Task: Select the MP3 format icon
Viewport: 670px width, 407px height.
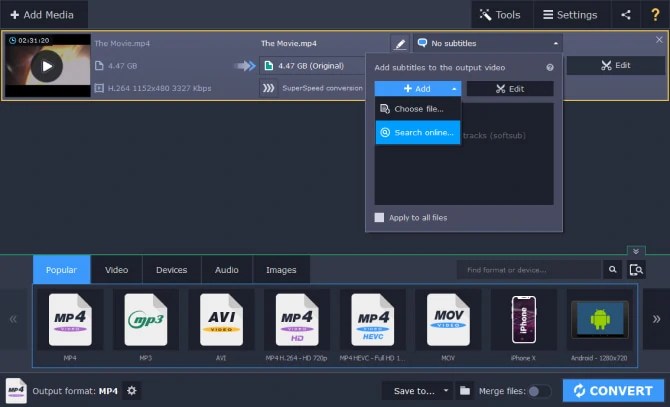Action: [146, 319]
